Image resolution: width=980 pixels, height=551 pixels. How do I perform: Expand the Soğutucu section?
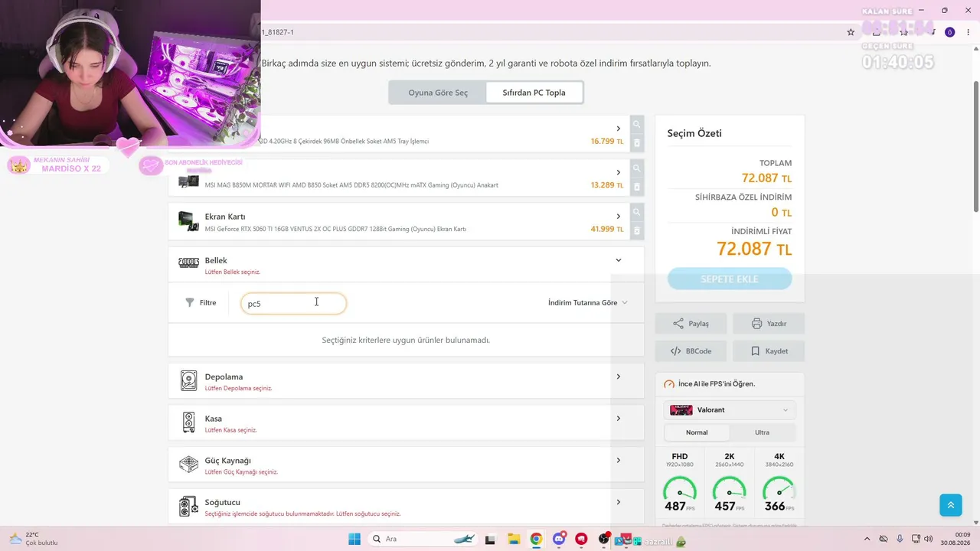pos(619,502)
